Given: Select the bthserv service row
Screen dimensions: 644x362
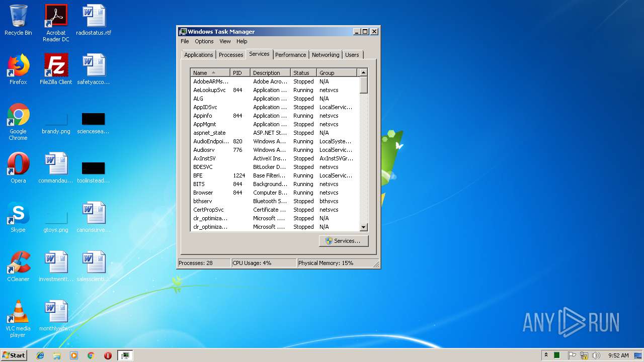Looking at the screenshot, I should 275,201.
